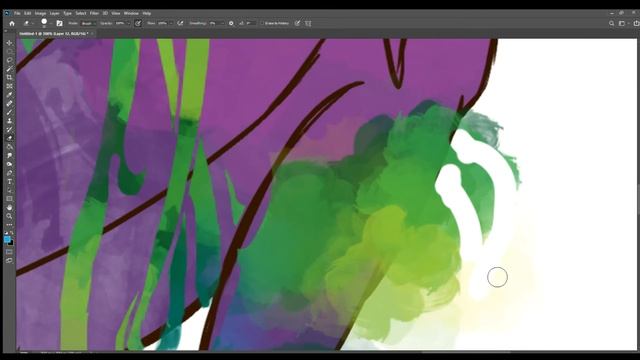
Task: Click the black background color swatch
Action: pyautogui.click(x=11, y=243)
